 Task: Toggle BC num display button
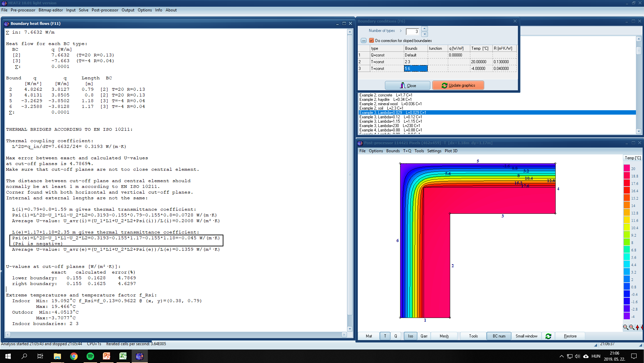coord(499,336)
